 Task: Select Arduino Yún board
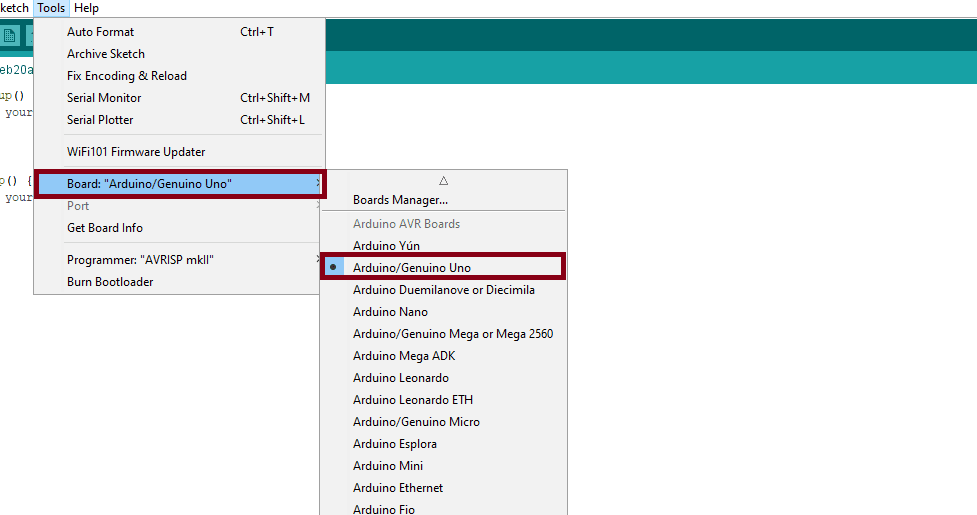click(443, 246)
